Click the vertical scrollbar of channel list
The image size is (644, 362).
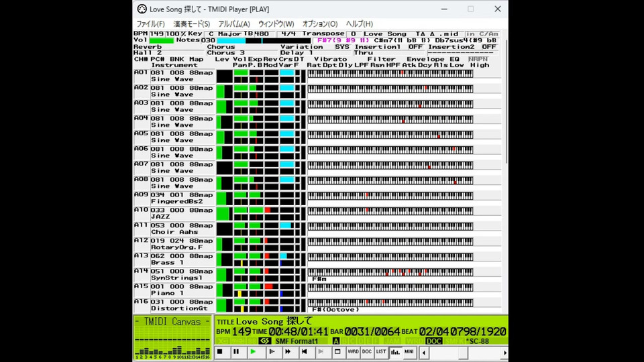tap(506, 101)
